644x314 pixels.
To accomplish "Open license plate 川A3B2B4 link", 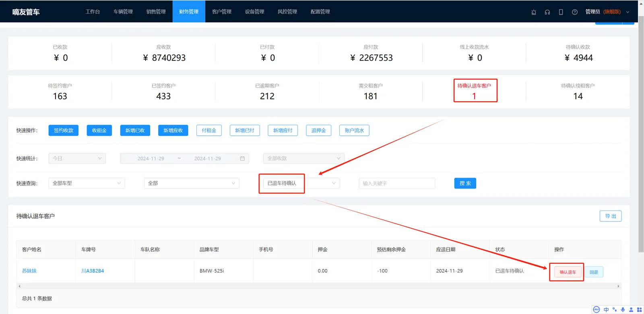I will [x=93, y=271].
